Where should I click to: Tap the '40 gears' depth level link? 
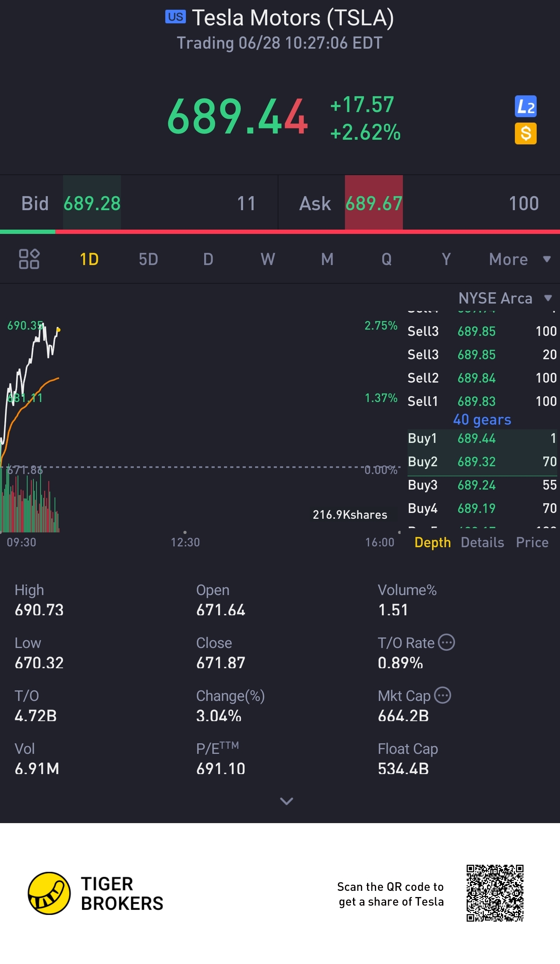point(482,420)
